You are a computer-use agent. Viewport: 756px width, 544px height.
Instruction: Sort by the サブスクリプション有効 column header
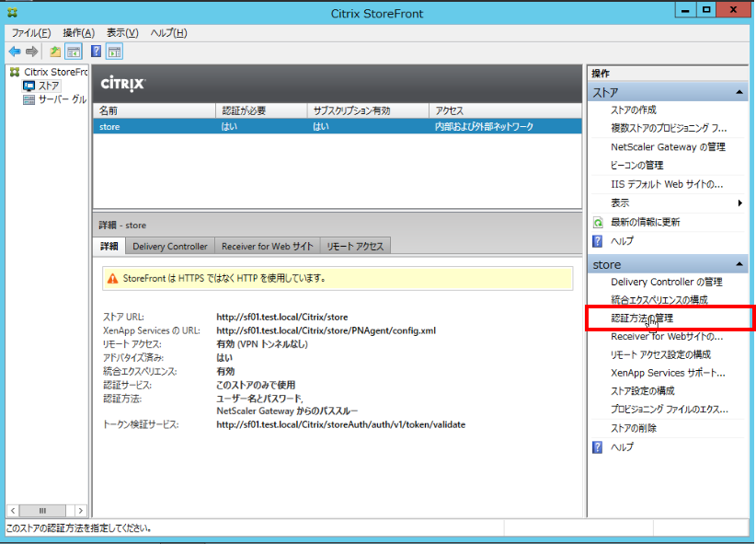[368, 110]
